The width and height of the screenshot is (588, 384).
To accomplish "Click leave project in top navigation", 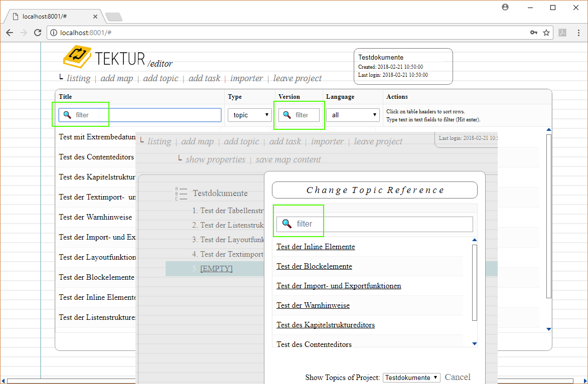I will (298, 78).
